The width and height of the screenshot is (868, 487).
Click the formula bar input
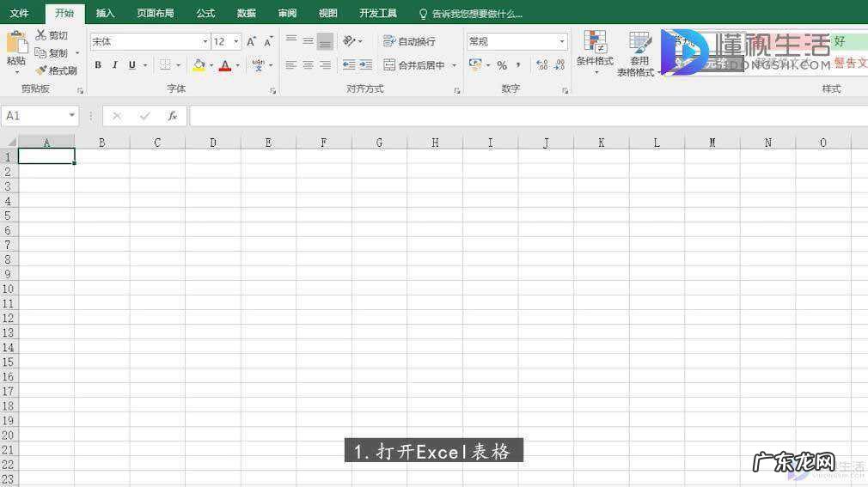529,116
